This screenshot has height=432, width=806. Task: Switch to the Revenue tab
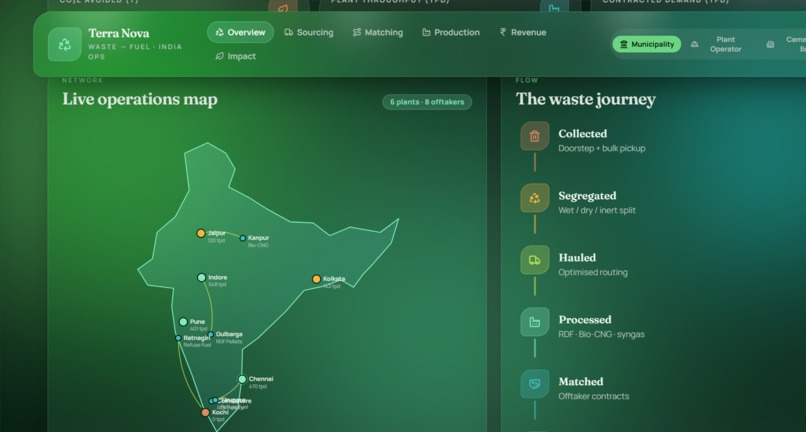pos(523,32)
